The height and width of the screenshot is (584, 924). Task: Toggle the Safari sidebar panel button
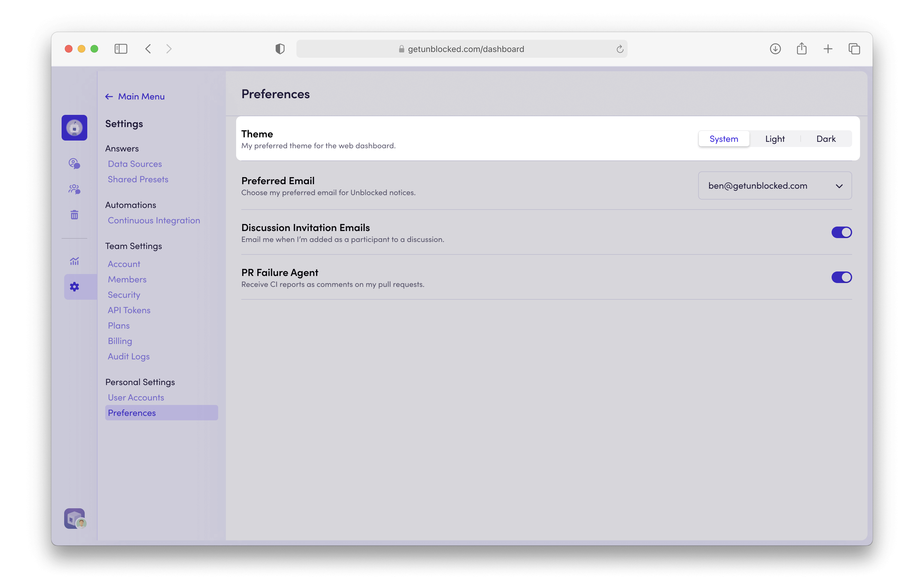pos(121,49)
